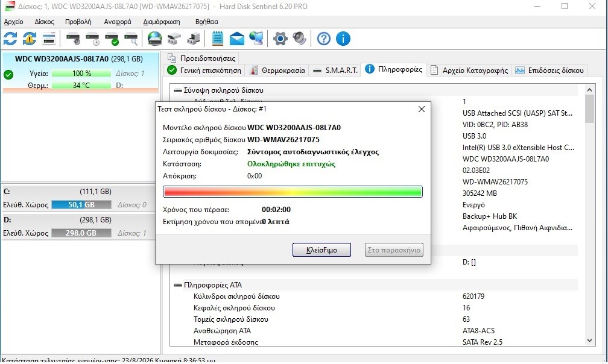Click the response value 0x00
The height and width of the screenshot is (364, 608).
255,176
